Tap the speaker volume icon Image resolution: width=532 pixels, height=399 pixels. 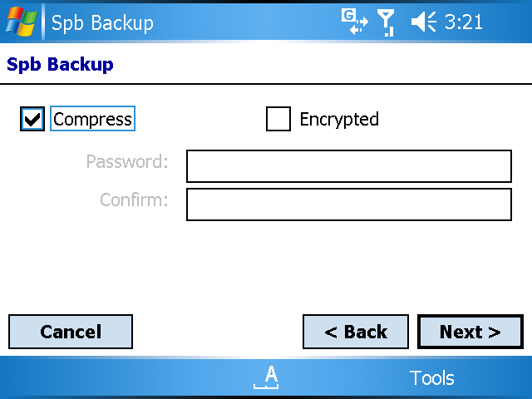coord(423,22)
